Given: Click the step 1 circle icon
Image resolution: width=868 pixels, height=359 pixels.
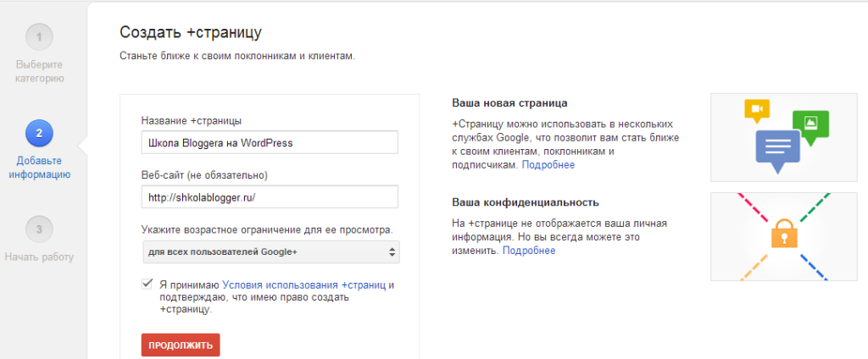Looking at the screenshot, I should tap(39, 37).
